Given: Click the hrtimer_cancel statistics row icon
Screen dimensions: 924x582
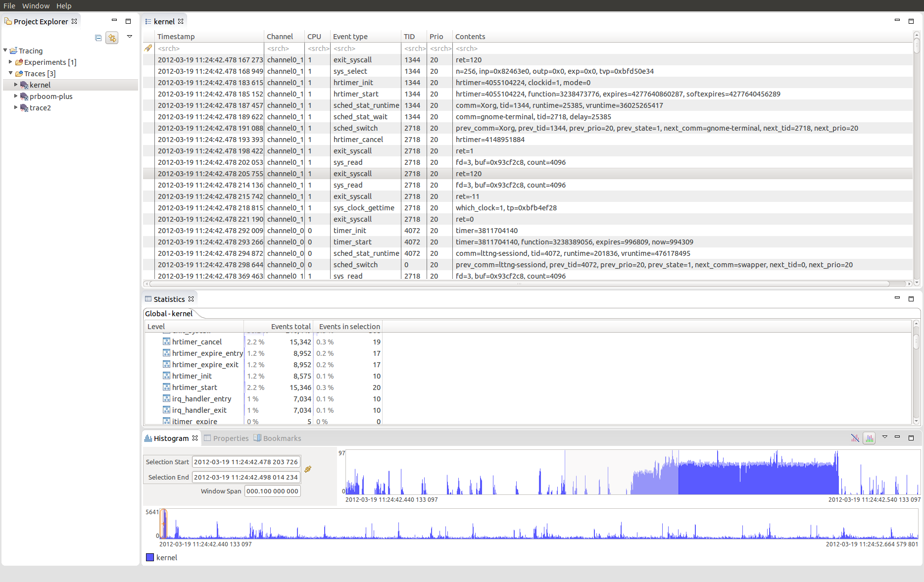Looking at the screenshot, I should 167,342.
